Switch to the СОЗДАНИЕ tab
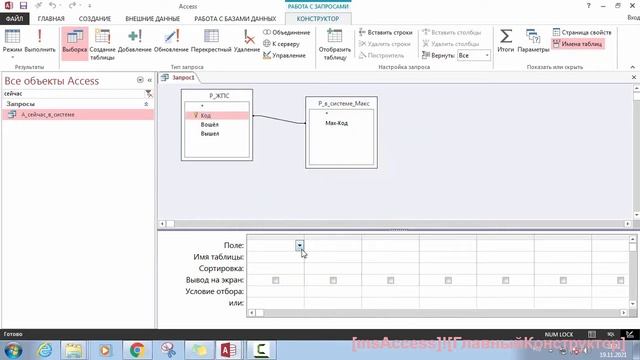This screenshot has width=640, height=360. click(95, 19)
